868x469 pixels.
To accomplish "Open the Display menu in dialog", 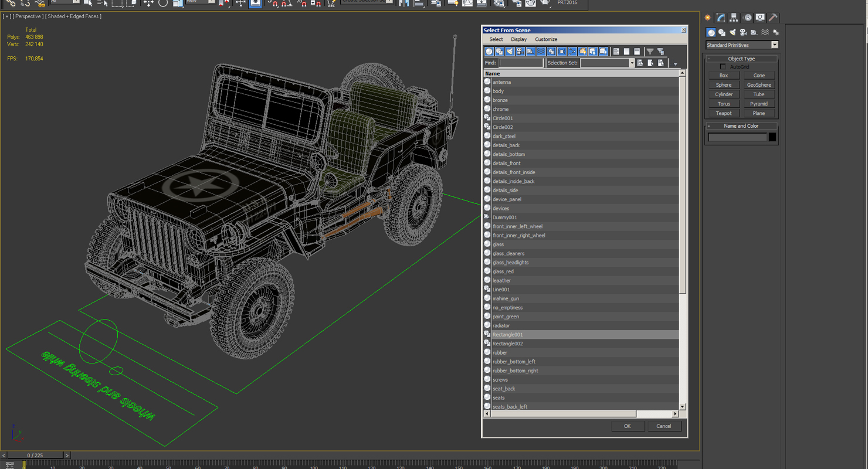I will (518, 39).
